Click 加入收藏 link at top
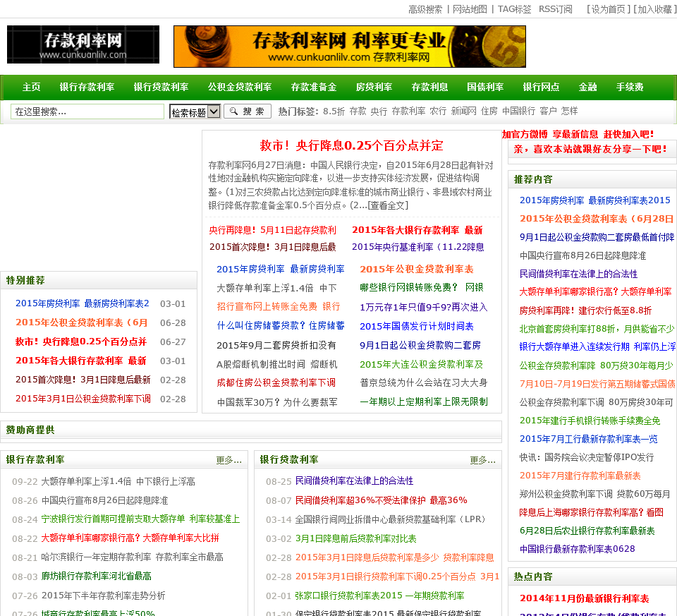The width and height of the screenshot is (677, 616). (654, 9)
